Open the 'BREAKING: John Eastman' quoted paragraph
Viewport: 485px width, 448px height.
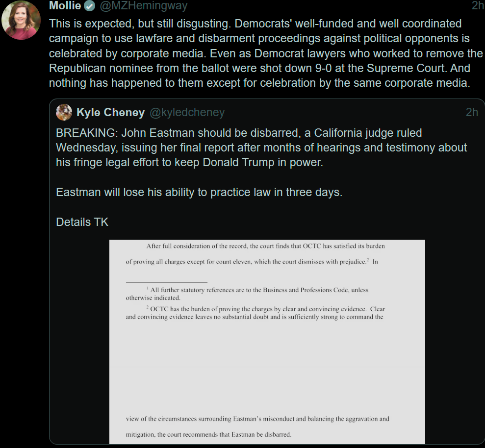(261, 148)
